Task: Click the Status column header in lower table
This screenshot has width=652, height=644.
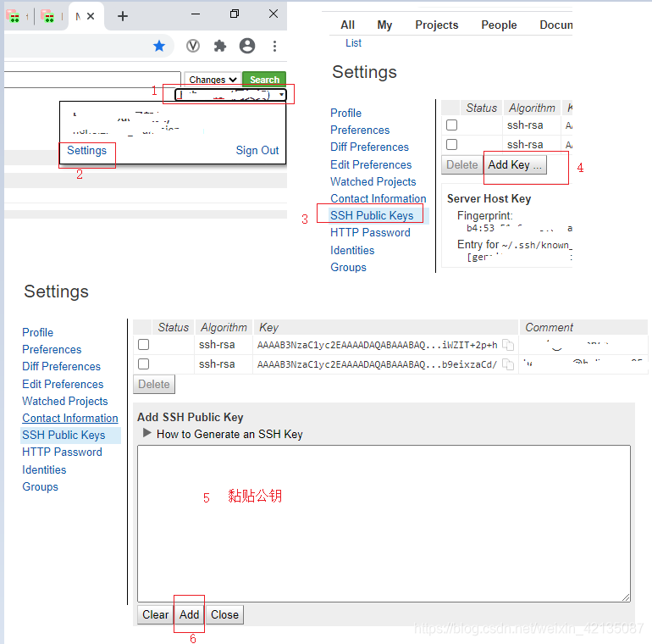Action: [x=173, y=327]
